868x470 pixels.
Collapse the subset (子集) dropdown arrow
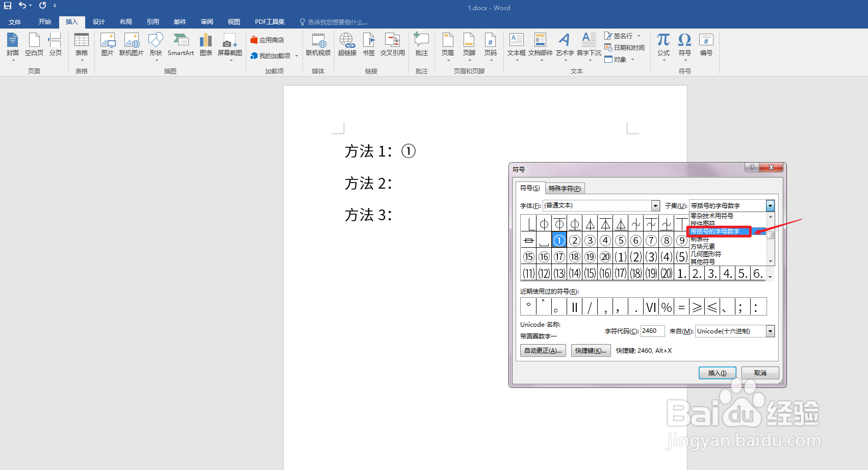point(770,205)
